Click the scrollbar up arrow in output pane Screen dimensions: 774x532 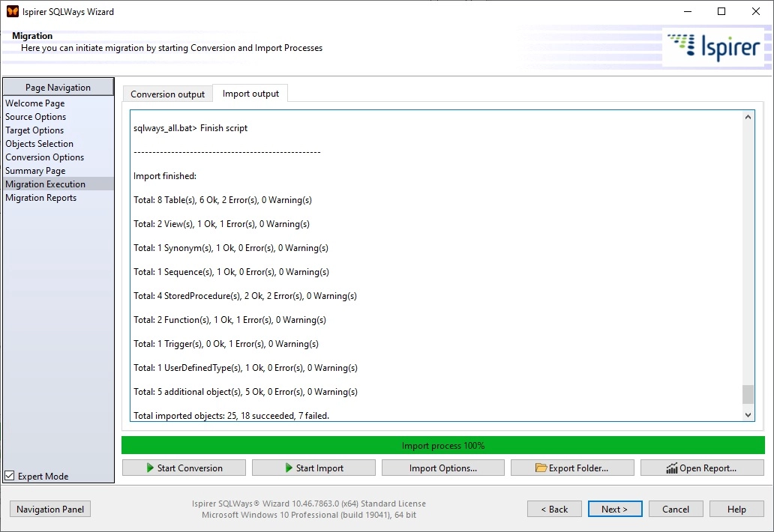(x=748, y=116)
